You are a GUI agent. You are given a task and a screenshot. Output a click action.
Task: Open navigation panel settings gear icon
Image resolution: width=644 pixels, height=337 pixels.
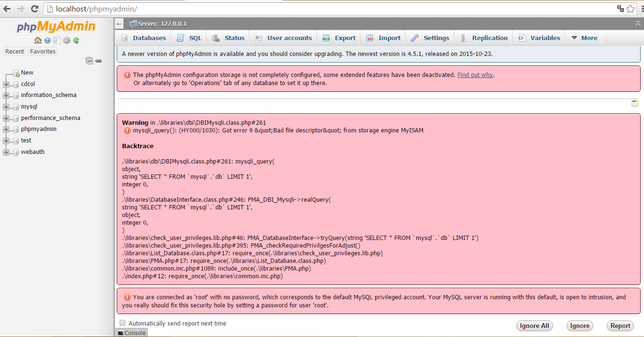click(67, 41)
